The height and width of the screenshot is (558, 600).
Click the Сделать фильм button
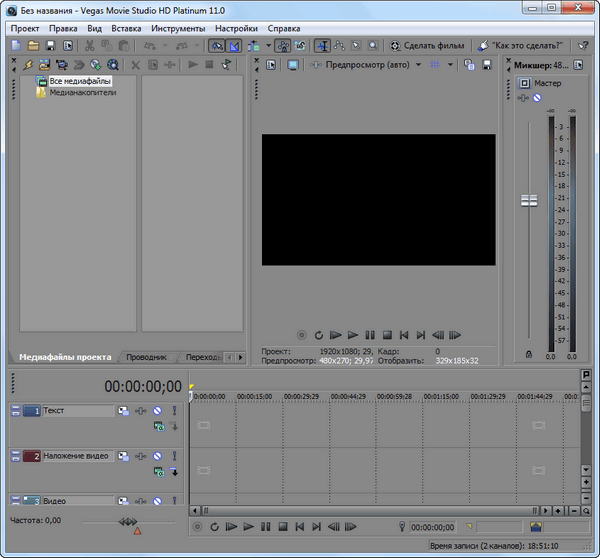pos(429,46)
